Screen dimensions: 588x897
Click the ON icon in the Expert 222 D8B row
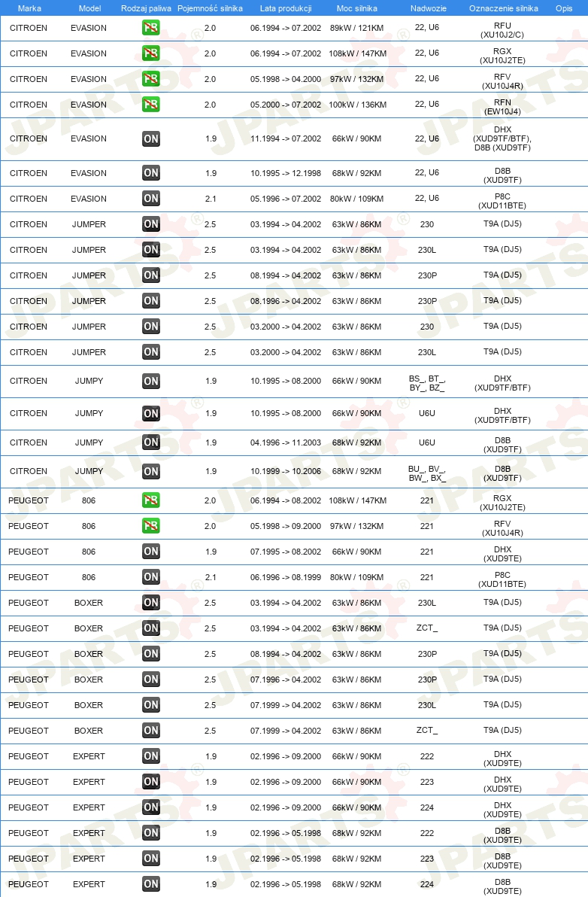tap(151, 833)
